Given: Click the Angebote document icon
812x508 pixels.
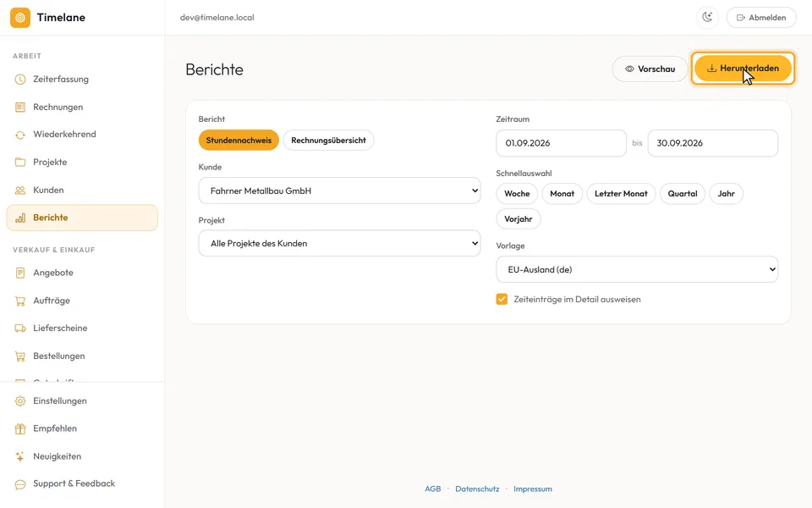Looking at the screenshot, I should tap(20, 273).
